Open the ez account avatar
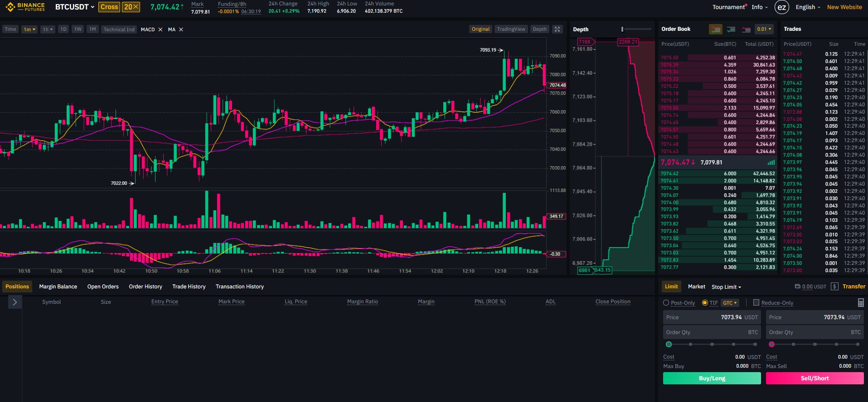This screenshot has height=402, width=868. (782, 7)
